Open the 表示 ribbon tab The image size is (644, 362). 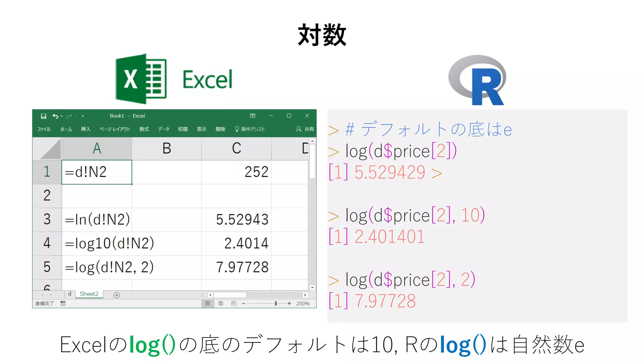tap(202, 129)
